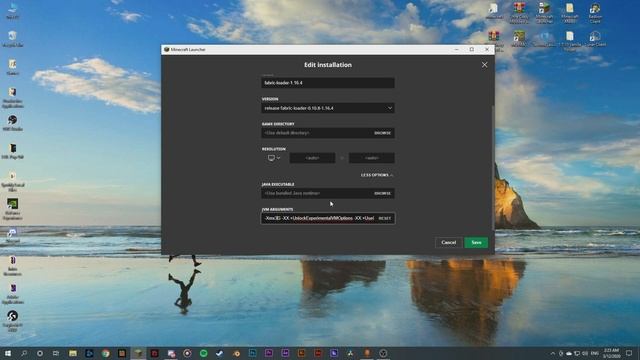Screen dimensions: 640x360
Task: Open the Action Center notifications
Action: point(629,353)
